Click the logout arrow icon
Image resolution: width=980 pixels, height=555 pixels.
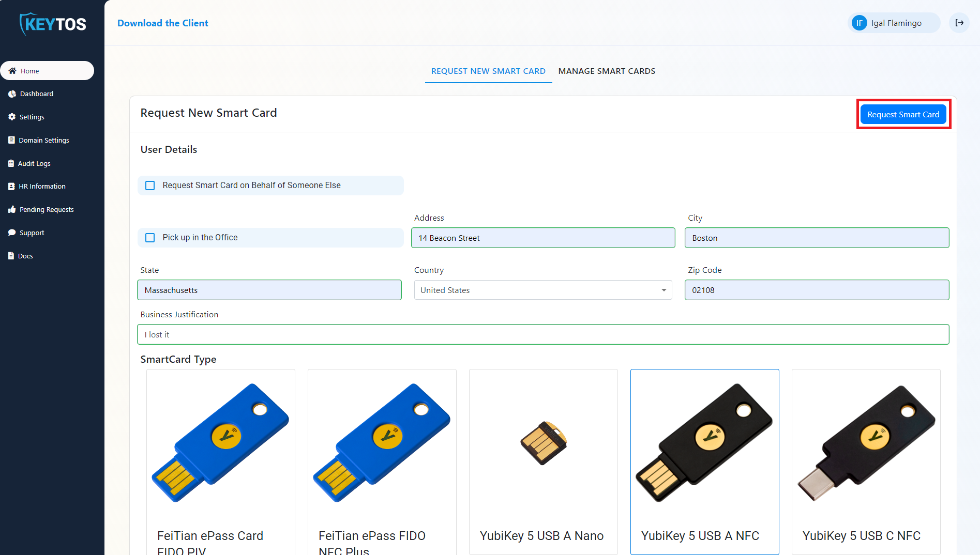(959, 23)
